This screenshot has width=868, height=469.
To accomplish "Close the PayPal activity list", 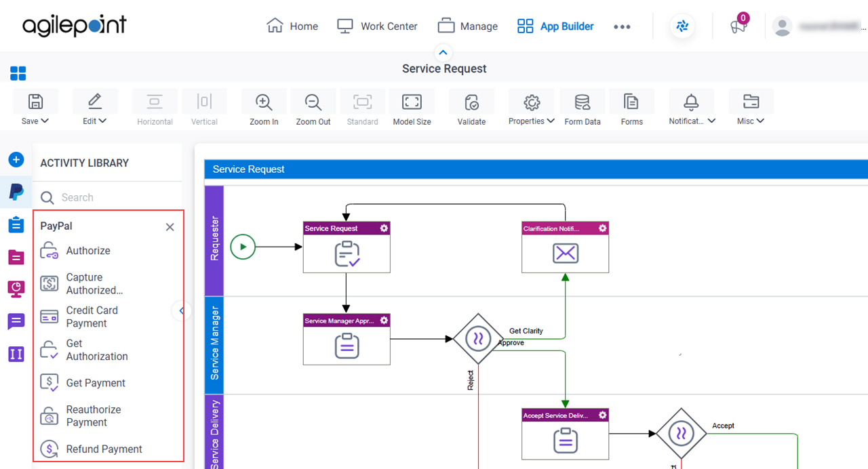I will [170, 227].
